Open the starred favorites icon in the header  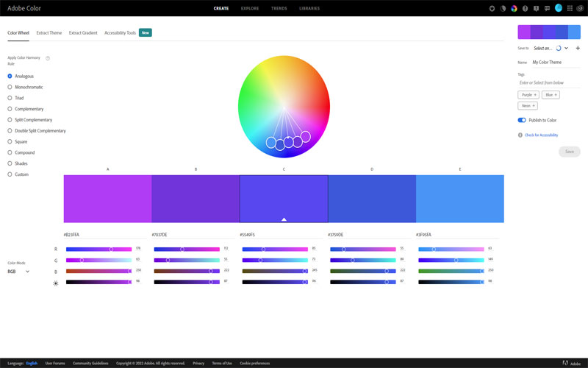tap(492, 8)
